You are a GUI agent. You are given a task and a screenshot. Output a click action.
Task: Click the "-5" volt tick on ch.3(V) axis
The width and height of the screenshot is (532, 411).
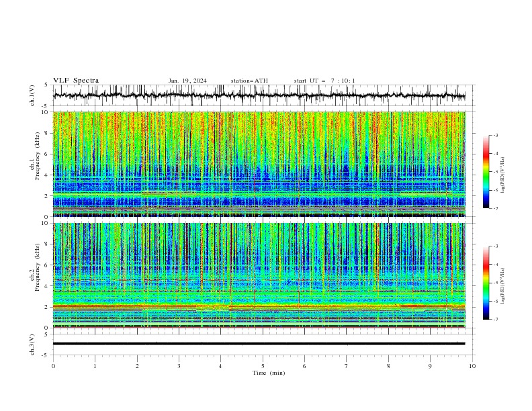pos(45,355)
